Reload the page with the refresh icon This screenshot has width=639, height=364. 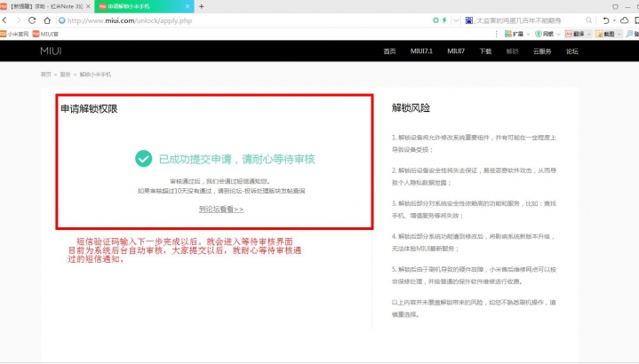coord(32,20)
